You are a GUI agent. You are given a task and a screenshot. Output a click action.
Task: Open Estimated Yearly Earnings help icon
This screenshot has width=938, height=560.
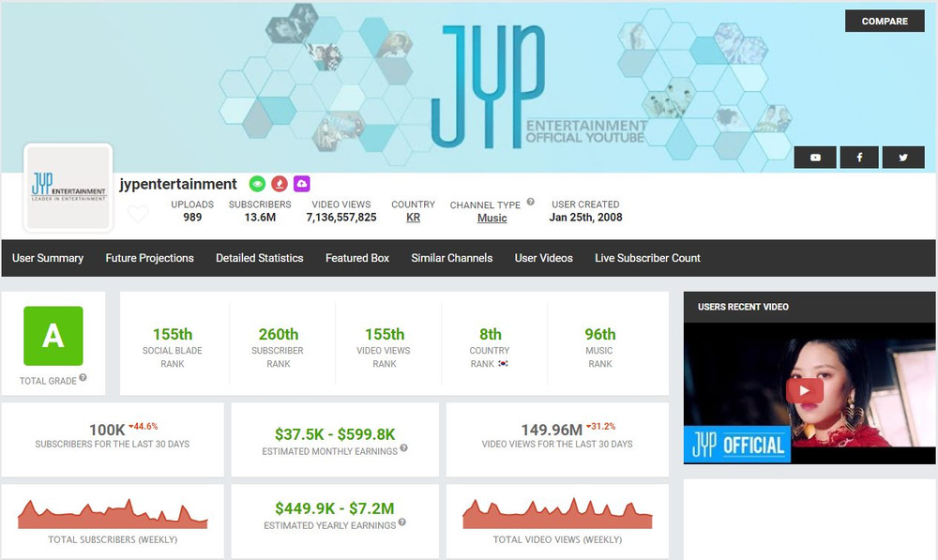pos(402,522)
